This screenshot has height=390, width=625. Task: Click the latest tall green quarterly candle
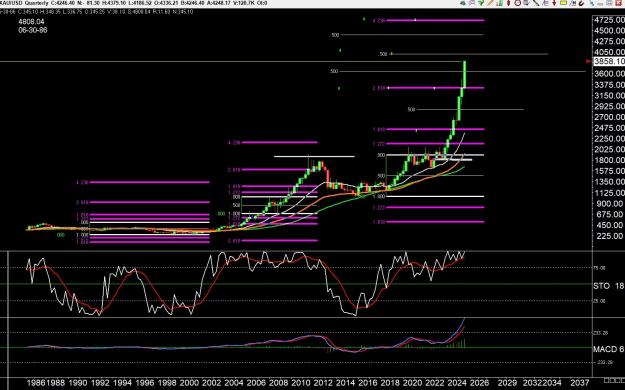click(x=465, y=74)
